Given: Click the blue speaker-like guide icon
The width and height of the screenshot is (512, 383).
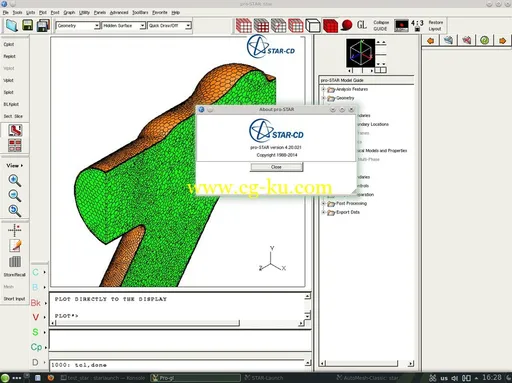Looking at the screenshot, I should point(448,40).
